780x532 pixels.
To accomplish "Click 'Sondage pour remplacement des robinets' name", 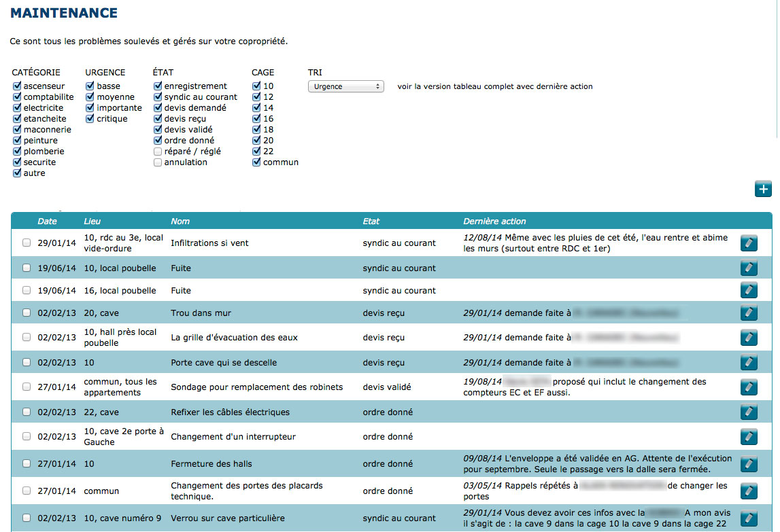I will tap(256, 387).
